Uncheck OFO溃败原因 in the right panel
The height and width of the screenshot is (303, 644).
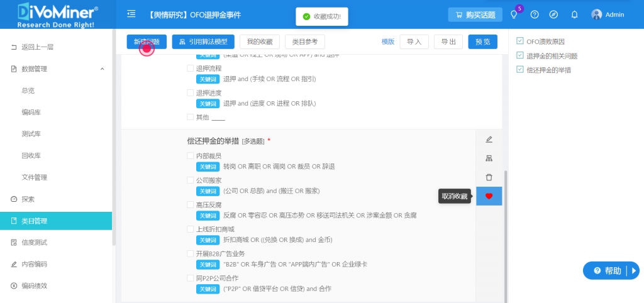[520, 41]
